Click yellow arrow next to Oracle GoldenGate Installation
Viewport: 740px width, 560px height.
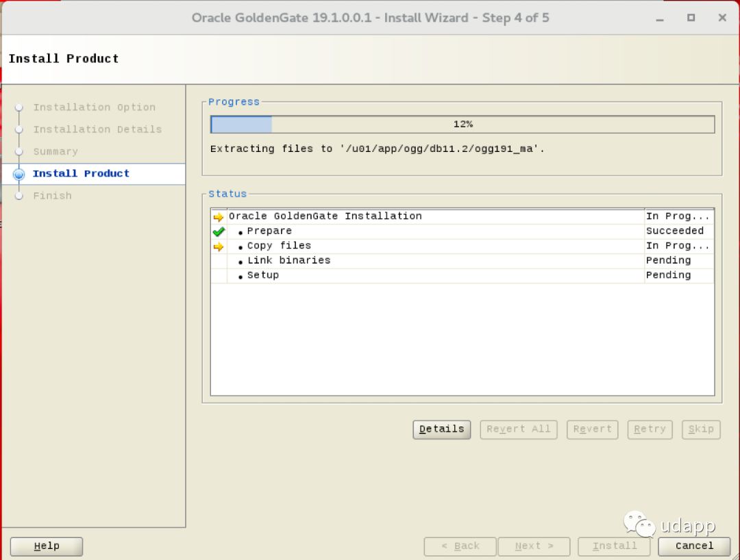pyautogui.click(x=219, y=217)
